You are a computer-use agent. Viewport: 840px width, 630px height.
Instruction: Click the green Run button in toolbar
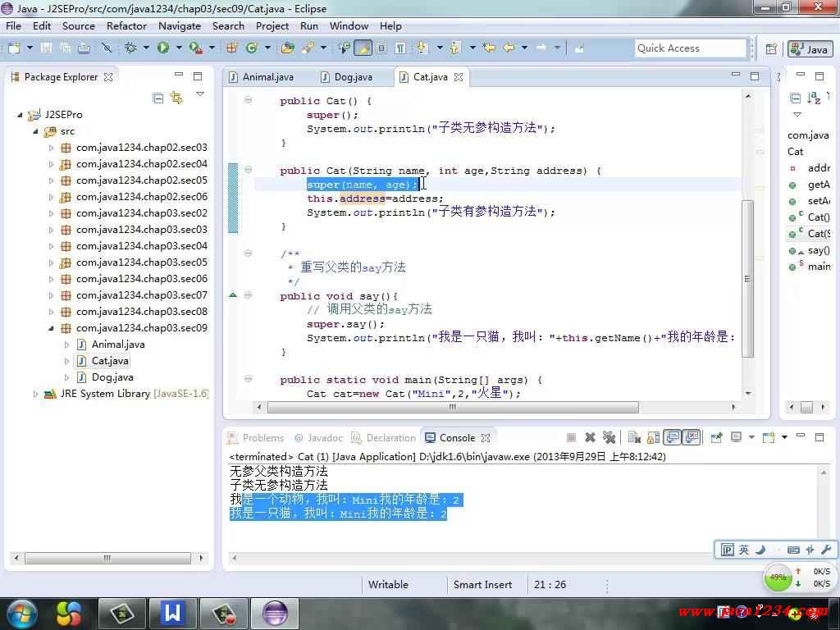click(162, 48)
